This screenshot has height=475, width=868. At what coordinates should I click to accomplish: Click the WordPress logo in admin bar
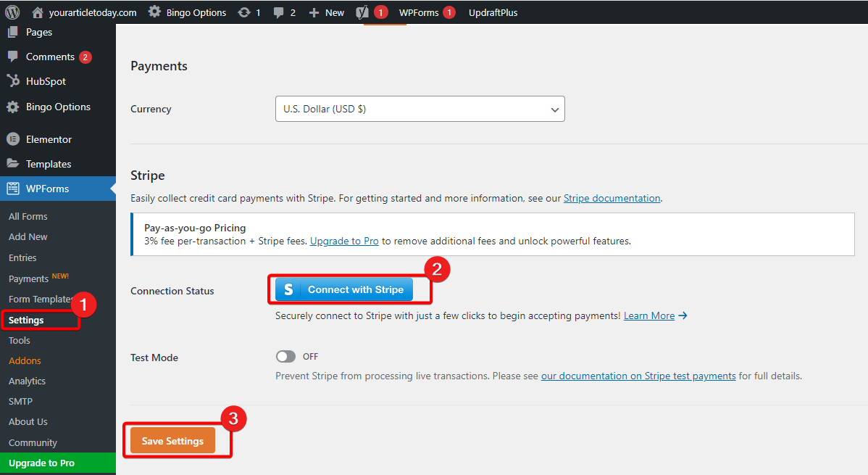point(12,12)
